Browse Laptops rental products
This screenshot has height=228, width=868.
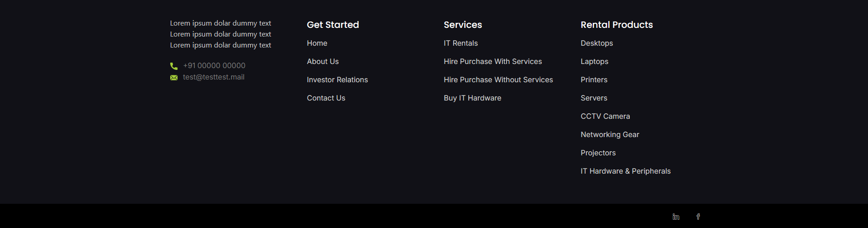pos(594,62)
